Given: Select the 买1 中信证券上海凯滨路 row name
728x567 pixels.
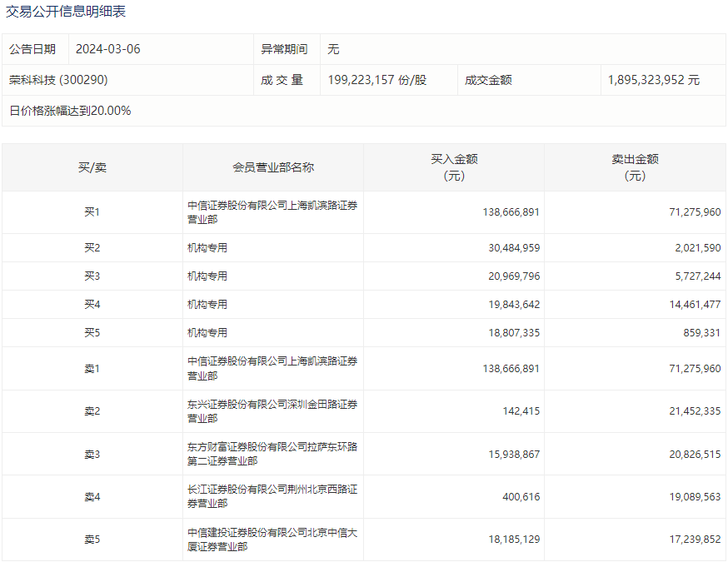Looking at the screenshot, I should click(x=272, y=212).
